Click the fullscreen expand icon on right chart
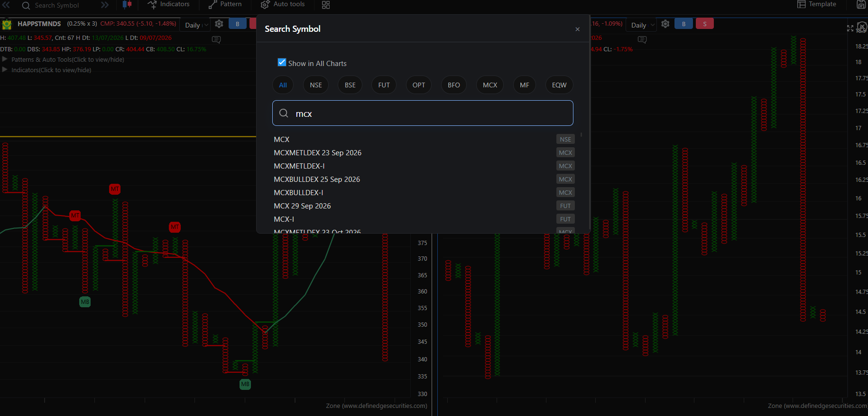Screen dimensions: 868x416 pyautogui.click(x=850, y=28)
